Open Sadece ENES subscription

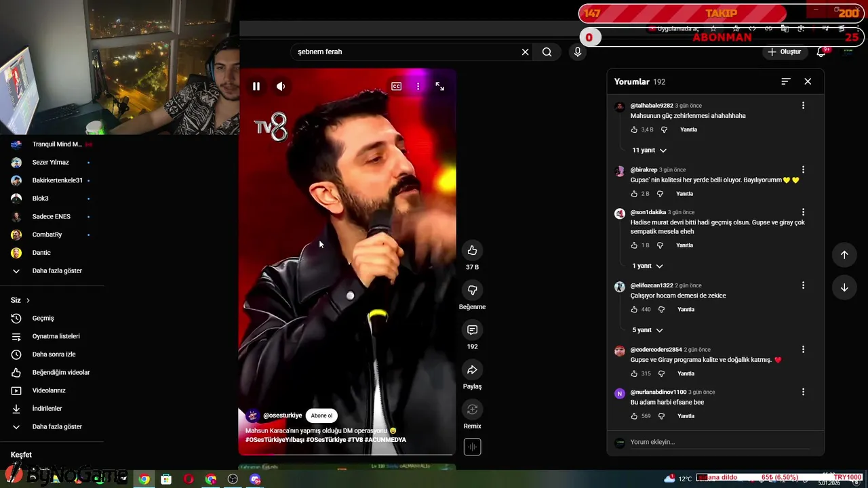pos(52,217)
